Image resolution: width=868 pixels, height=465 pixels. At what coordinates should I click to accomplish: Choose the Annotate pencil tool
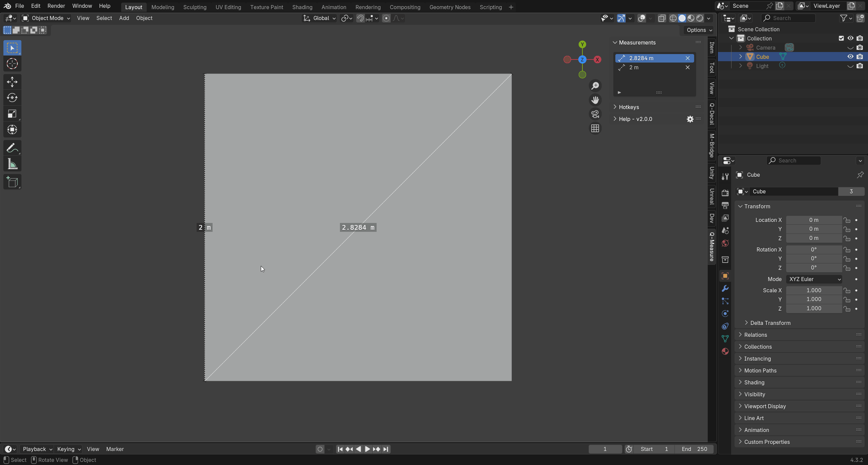[x=12, y=148]
